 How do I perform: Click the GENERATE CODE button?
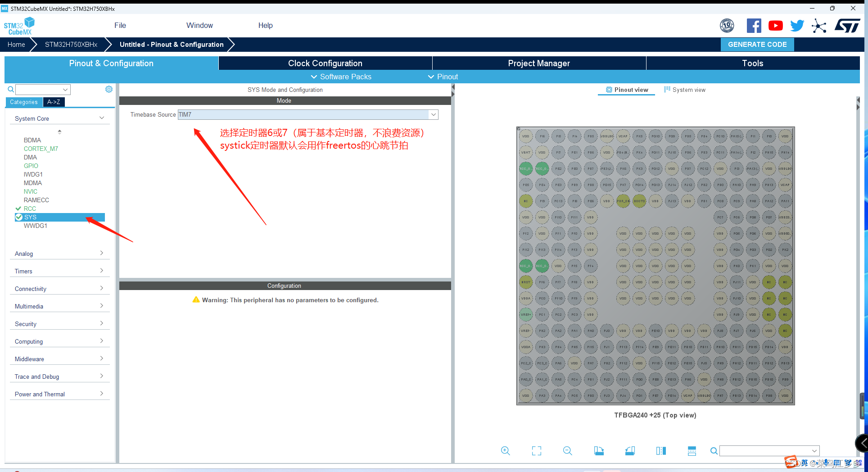click(757, 45)
